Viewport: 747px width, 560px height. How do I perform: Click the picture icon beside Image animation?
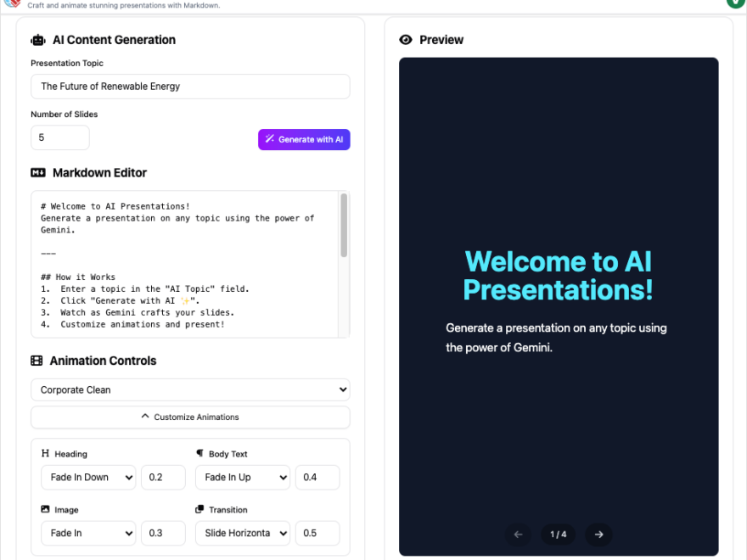[47, 509]
